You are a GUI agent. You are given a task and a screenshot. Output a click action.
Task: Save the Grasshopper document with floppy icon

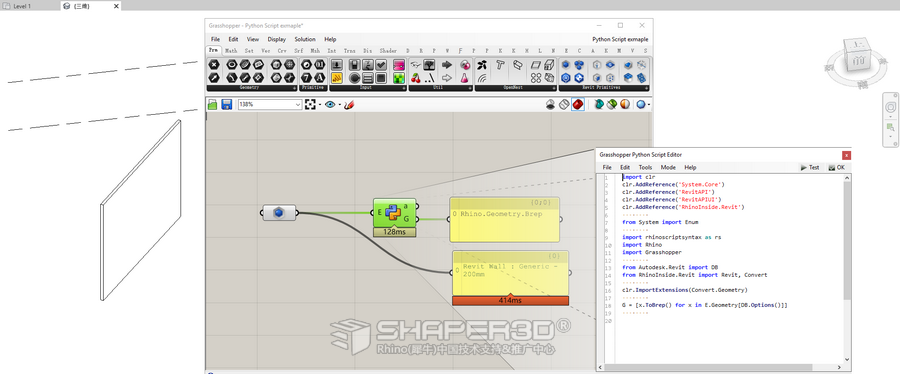pyautogui.click(x=226, y=104)
